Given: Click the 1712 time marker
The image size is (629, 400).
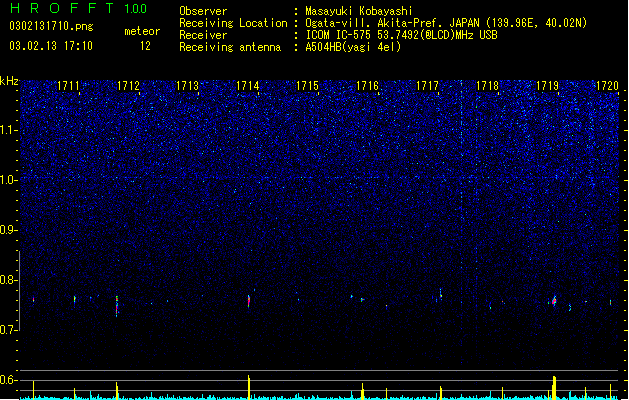Looking at the screenshot, I should [x=128, y=86].
